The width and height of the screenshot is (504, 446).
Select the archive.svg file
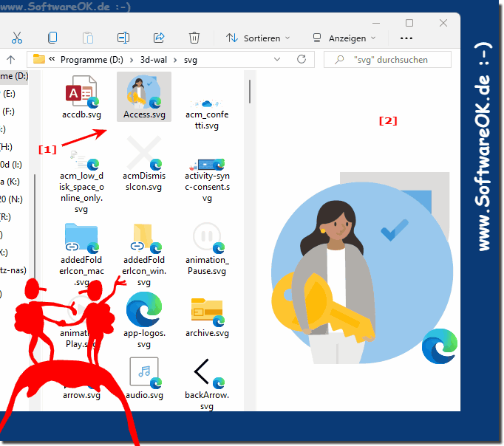[x=207, y=318]
